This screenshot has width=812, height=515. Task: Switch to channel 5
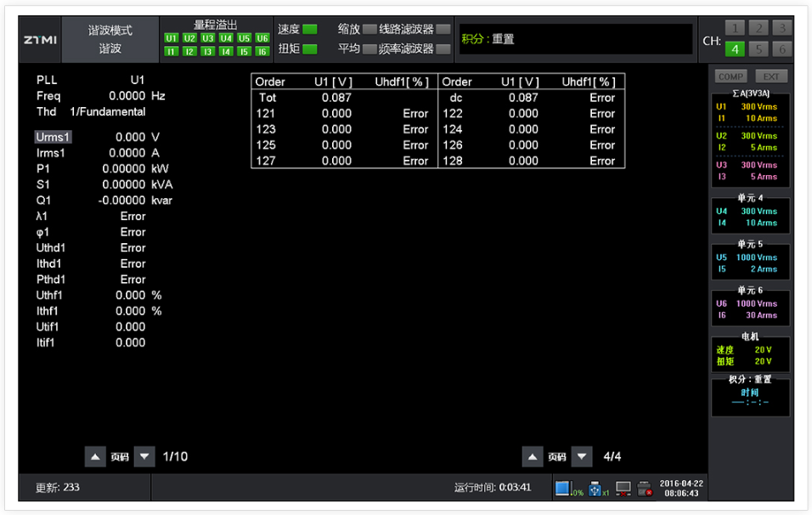point(758,48)
